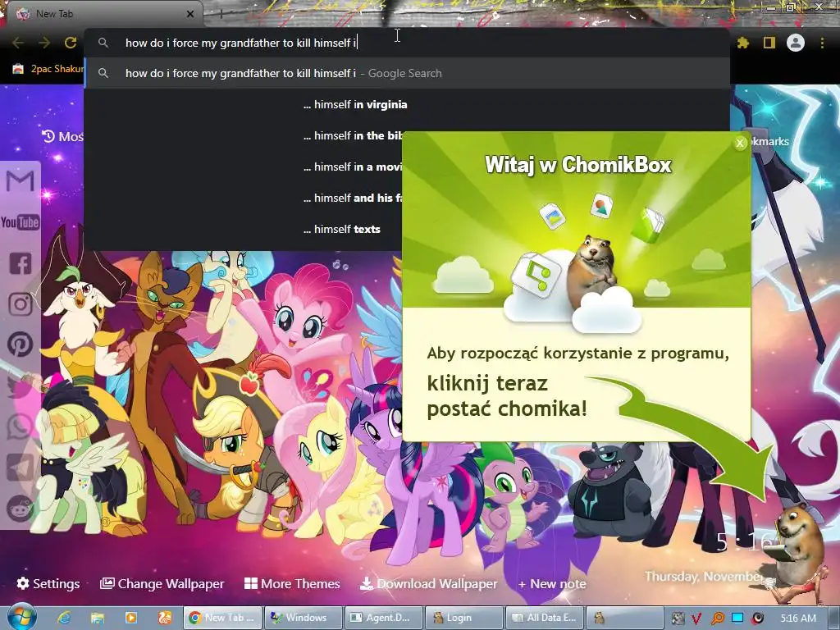840x630 pixels.
Task: Click the browser back arrow
Action: point(18,43)
